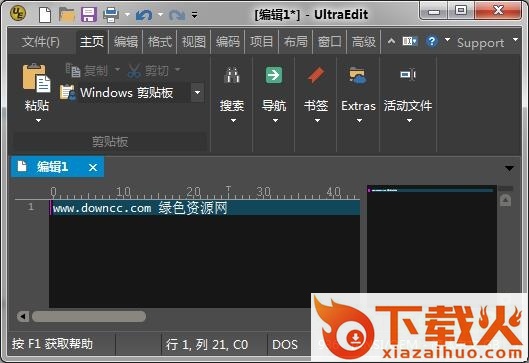
Task: Switch to the 编辑 ribbon tab
Action: pos(126,42)
